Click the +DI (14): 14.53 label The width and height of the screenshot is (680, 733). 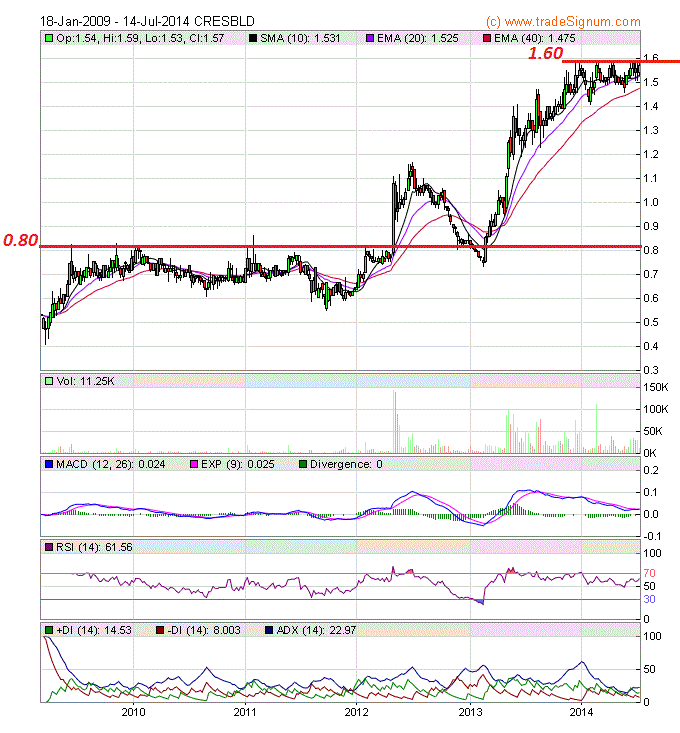pos(94,630)
